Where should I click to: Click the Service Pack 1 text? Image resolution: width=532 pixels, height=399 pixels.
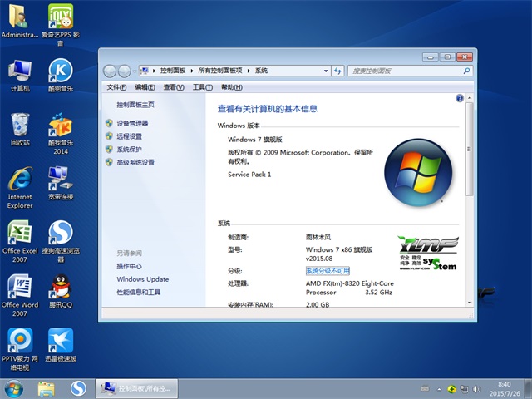pyautogui.click(x=249, y=175)
